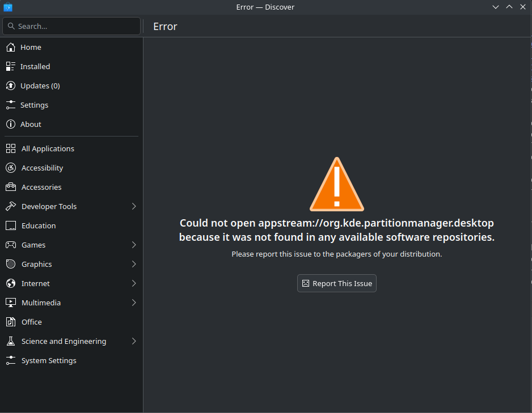Click the Multimedia monitor icon
The image size is (532, 413).
tap(11, 303)
